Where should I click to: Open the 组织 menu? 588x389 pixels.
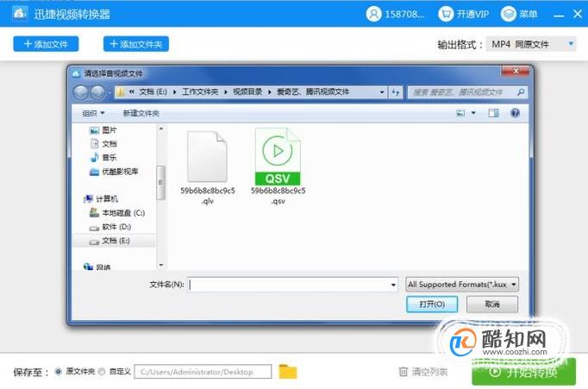tap(93, 113)
